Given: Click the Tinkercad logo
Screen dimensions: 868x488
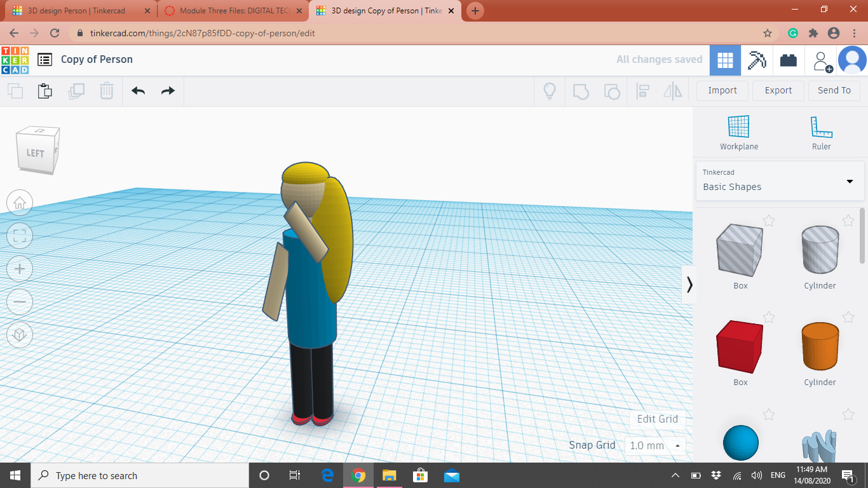Looking at the screenshot, I should click(x=15, y=60).
